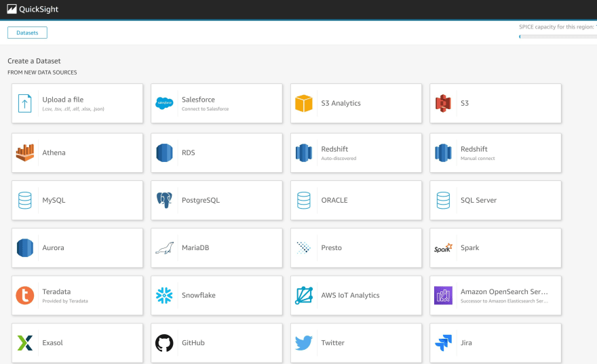This screenshot has height=364, width=597.
Task: Click the Presto dotted icon
Action: tap(303, 247)
